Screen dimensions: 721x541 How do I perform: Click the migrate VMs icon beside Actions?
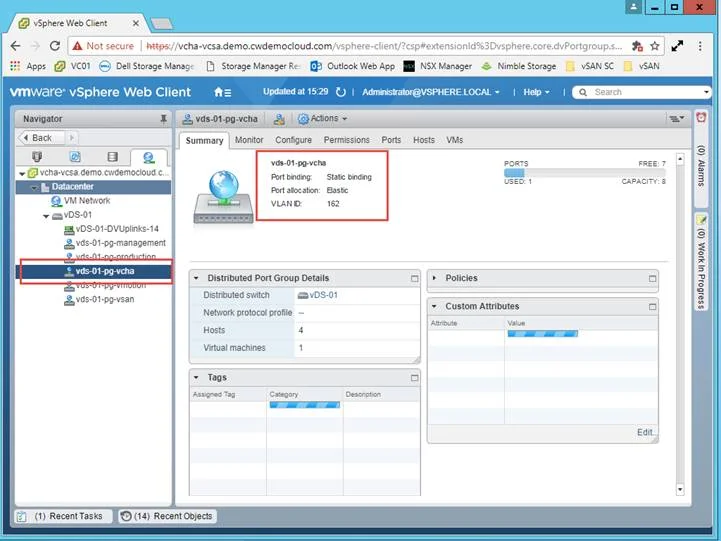279,119
